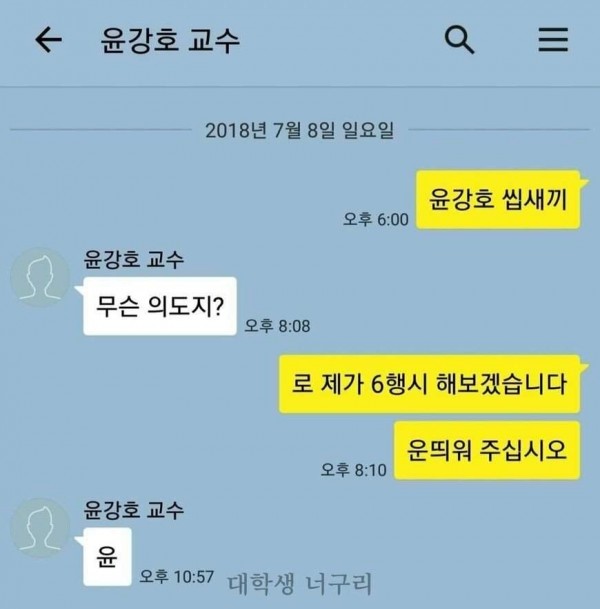This screenshot has height=609, width=600.
Task: Tap the back arrow icon
Action: 49,40
